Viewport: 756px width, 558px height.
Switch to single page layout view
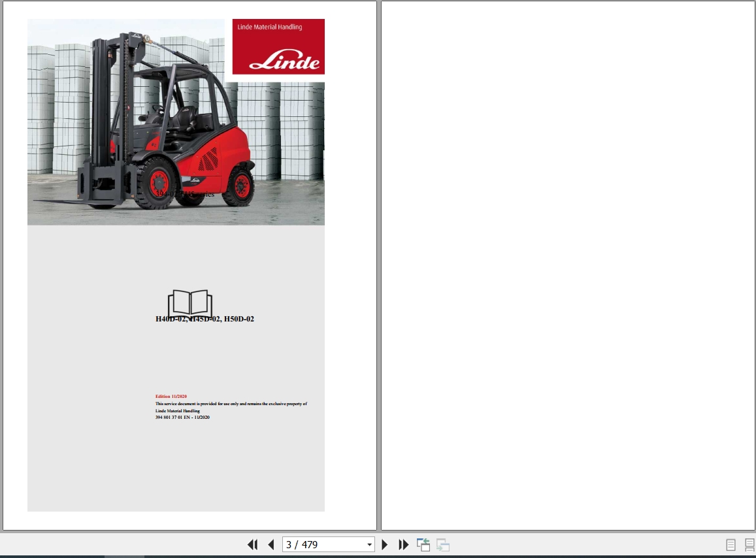731,545
